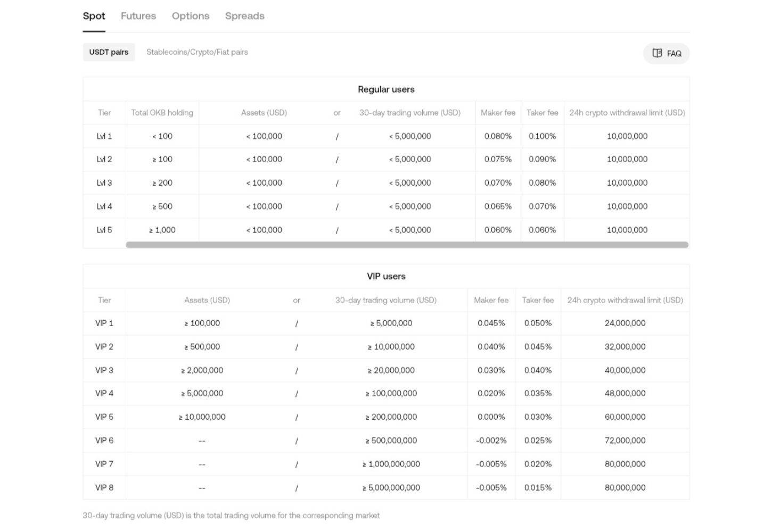Screen dimensions: 772x532
Task: Switch to the Futures tab
Action: pyautogui.click(x=138, y=16)
